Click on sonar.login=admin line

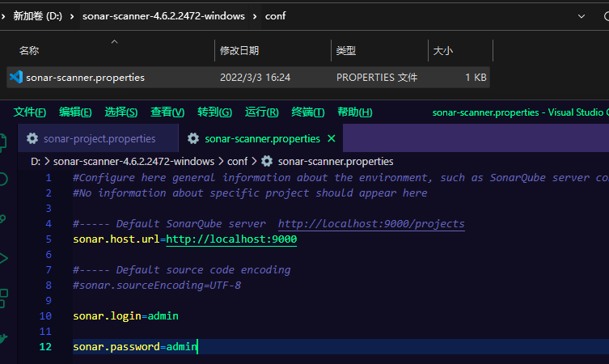click(126, 315)
